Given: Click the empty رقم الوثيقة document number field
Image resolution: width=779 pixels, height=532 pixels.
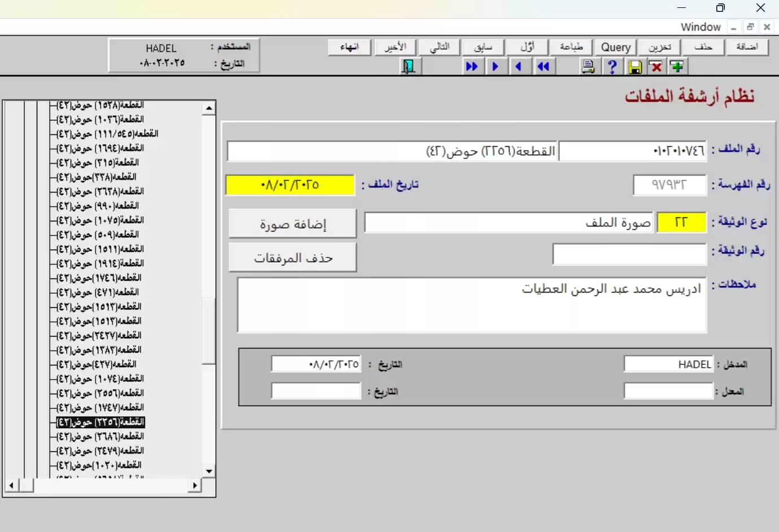Looking at the screenshot, I should tap(629, 254).
